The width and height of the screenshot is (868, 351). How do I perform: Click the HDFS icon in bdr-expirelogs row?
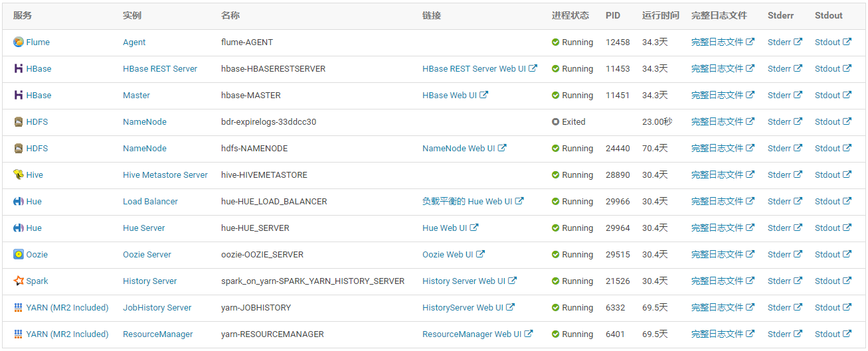(19, 121)
